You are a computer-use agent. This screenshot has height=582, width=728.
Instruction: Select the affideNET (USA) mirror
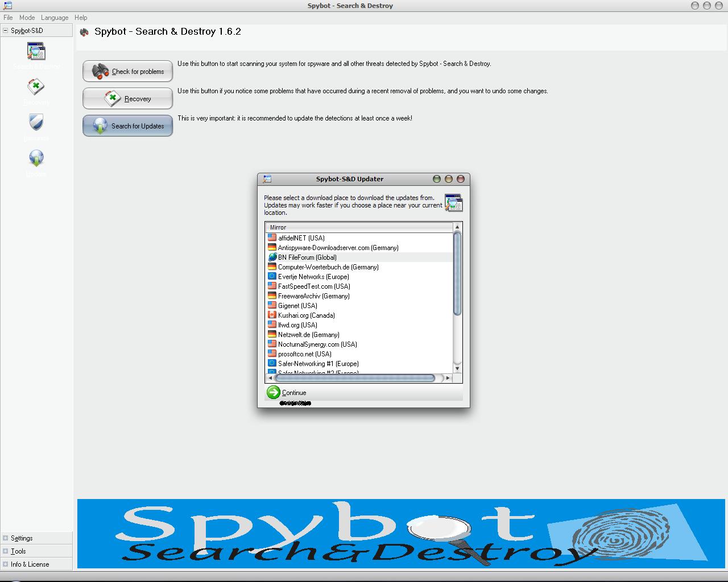point(359,238)
